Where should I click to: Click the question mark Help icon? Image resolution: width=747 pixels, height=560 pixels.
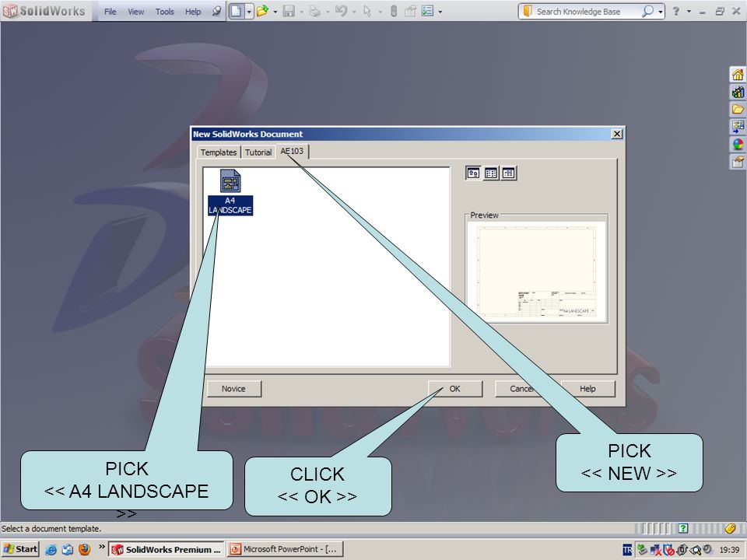pyautogui.click(x=675, y=12)
